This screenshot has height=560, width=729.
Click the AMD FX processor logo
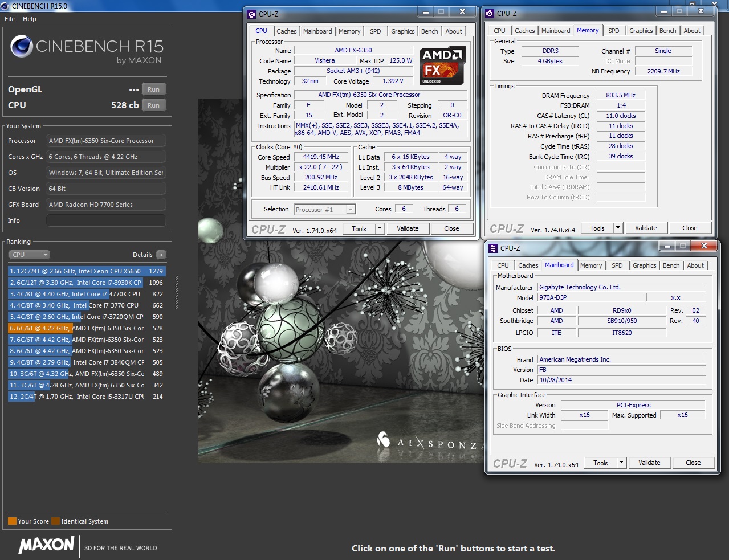(x=443, y=66)
